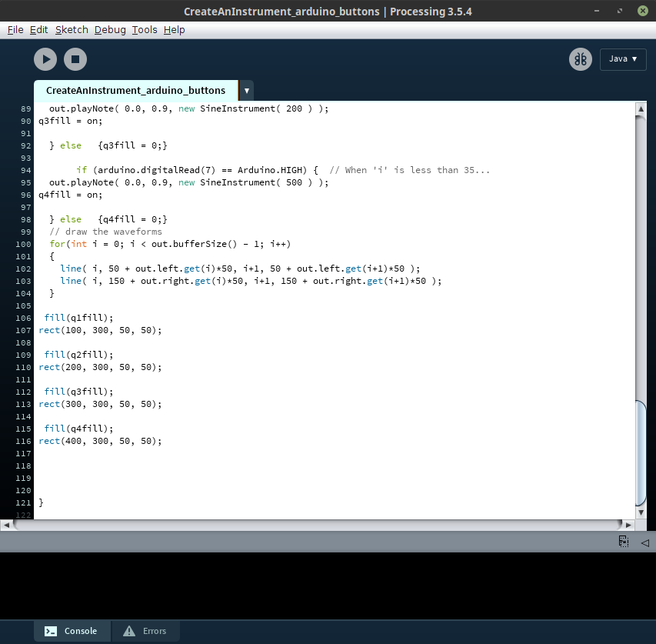Screen dimensions: 656x644
Task: Click 'fill(q3fill);' on line 112
Action: [78, 392]
